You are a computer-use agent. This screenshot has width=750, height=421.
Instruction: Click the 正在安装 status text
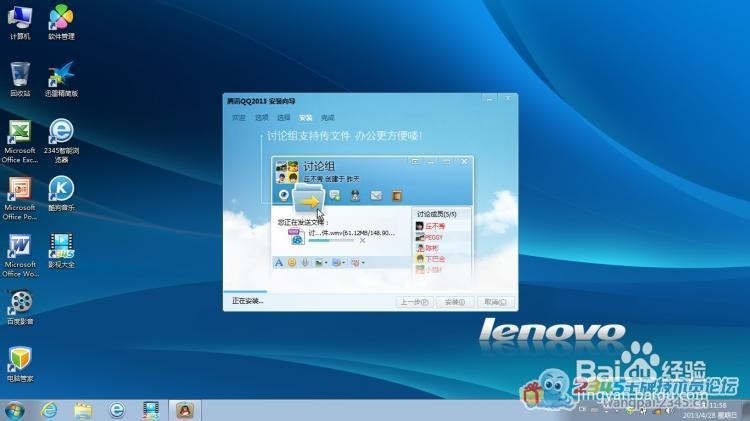click(x=247, y=301)
